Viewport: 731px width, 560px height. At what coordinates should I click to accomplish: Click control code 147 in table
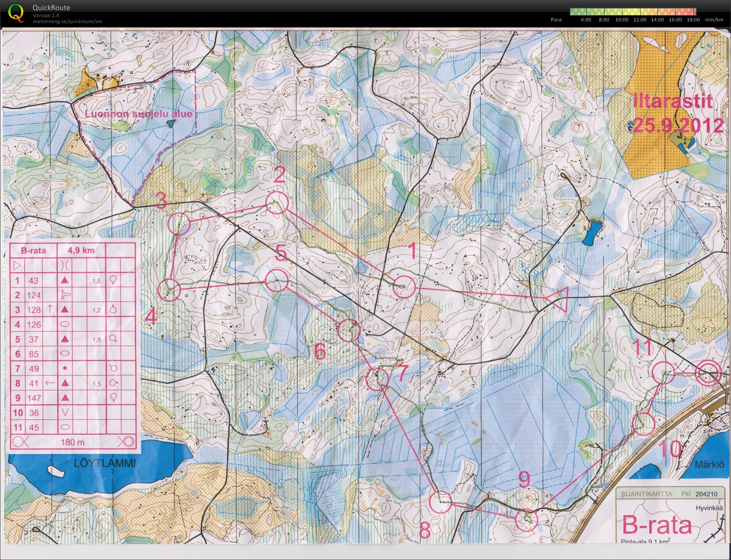click(x=34, y=398)
